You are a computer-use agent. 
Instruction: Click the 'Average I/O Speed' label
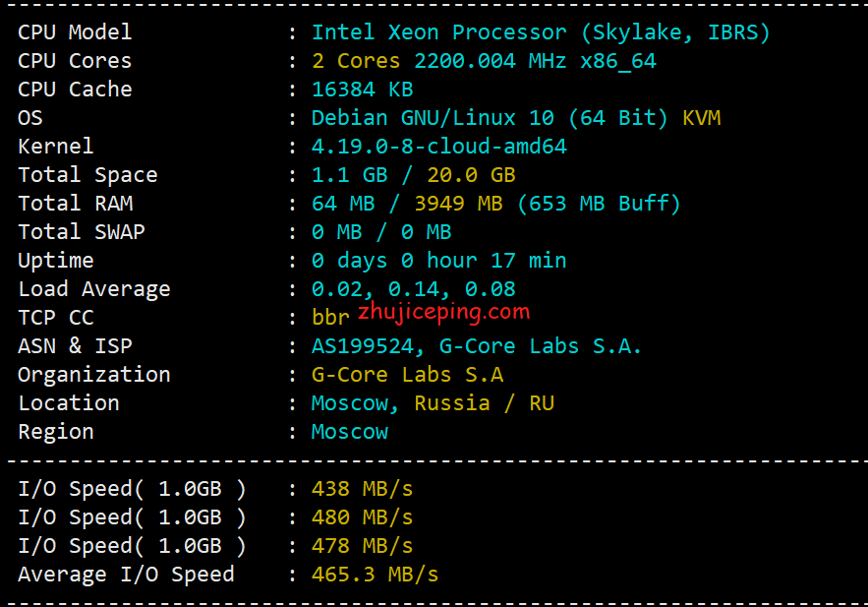126,576
